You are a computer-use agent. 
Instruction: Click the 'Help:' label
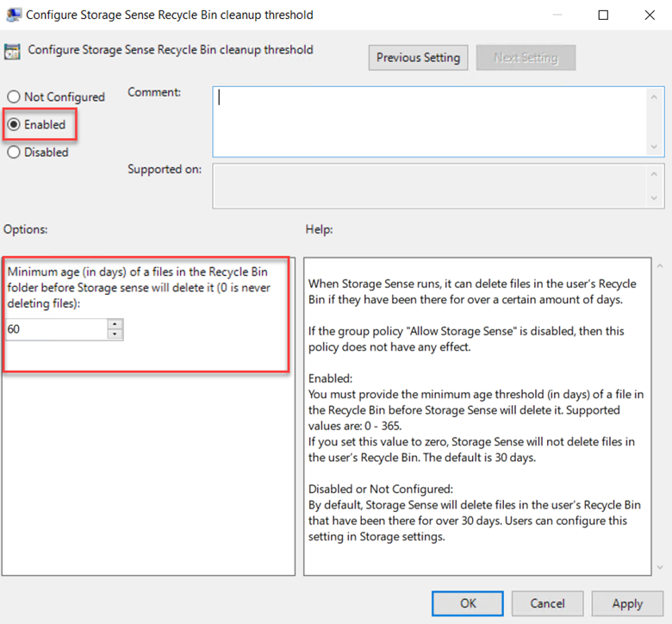(x=319, y=229)
